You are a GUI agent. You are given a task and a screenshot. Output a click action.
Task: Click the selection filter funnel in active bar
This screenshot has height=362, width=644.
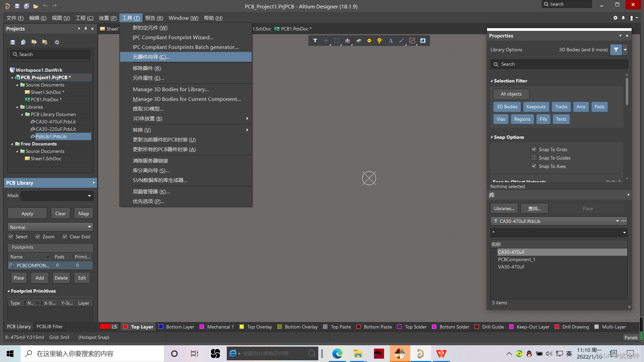coord(315,41)
